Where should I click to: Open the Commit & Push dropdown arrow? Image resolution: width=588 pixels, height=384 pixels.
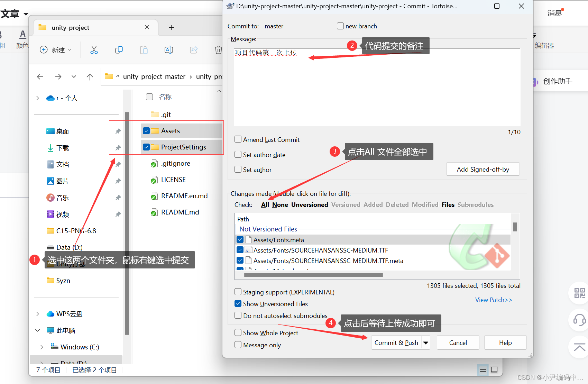click(425, 342)
